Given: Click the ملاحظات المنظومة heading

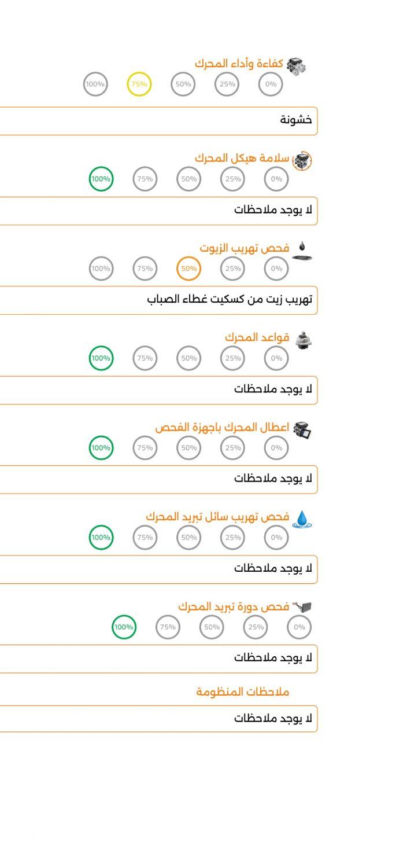Looking at the screenshot, I should (x=242, y=692).
